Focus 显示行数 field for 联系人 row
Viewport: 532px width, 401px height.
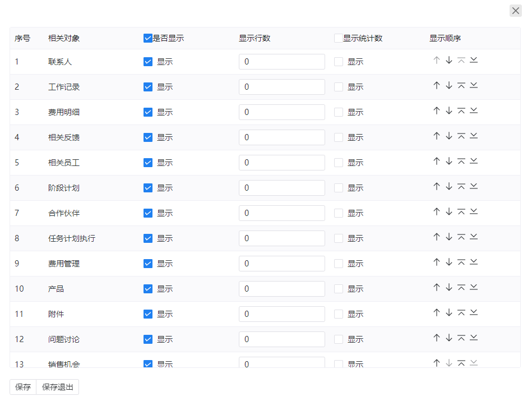coord(281,62)
